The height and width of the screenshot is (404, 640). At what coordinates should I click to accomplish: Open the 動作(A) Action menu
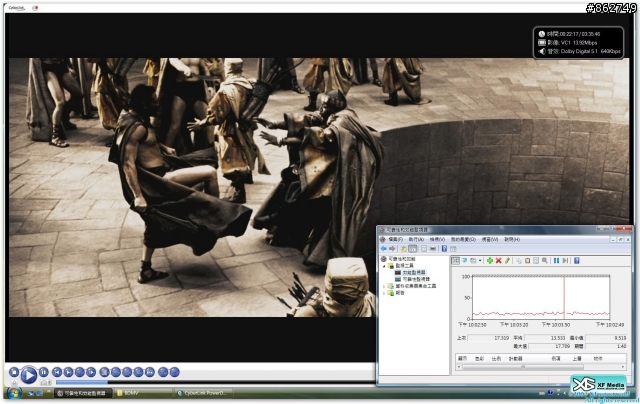tap(416, 240)
